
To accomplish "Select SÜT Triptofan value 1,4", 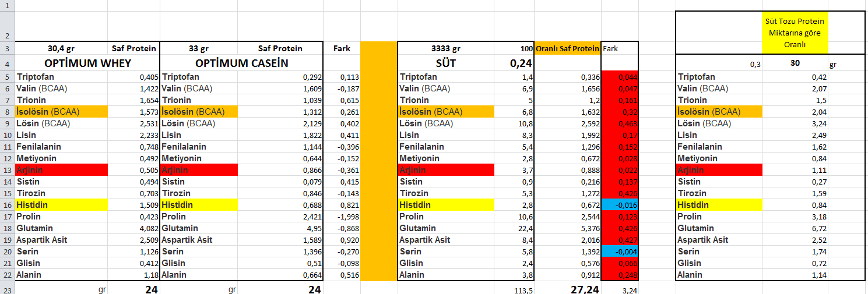I will [x=514, y=77].
